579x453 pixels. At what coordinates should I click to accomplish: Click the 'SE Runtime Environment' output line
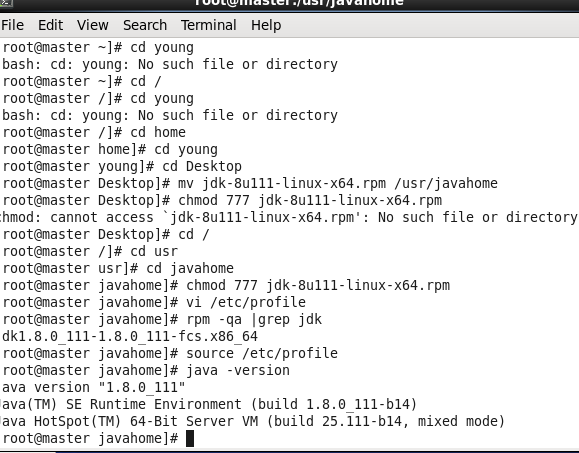point(209,404)
